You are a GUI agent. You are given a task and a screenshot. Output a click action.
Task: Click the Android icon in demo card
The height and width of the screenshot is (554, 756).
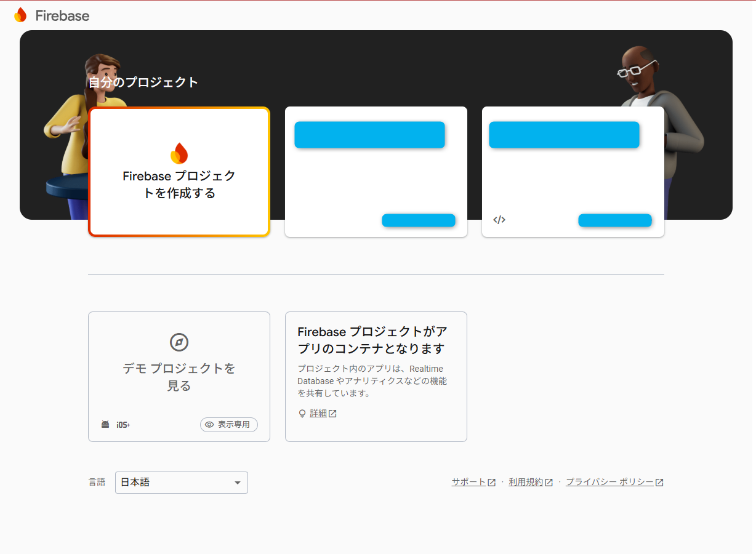[x=105, y=425]
